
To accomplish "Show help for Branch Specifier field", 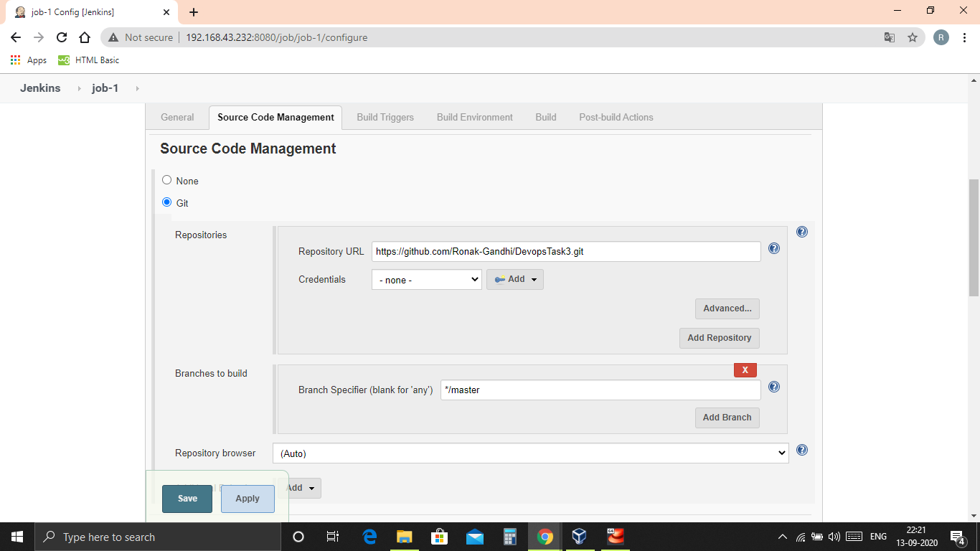I will 774,387.
